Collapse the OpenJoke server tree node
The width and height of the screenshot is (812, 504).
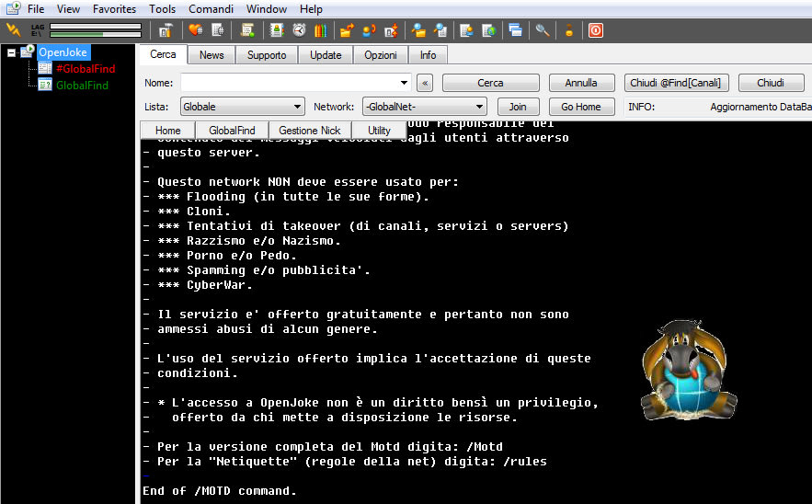pyautogui.click(x=11, y=52)
